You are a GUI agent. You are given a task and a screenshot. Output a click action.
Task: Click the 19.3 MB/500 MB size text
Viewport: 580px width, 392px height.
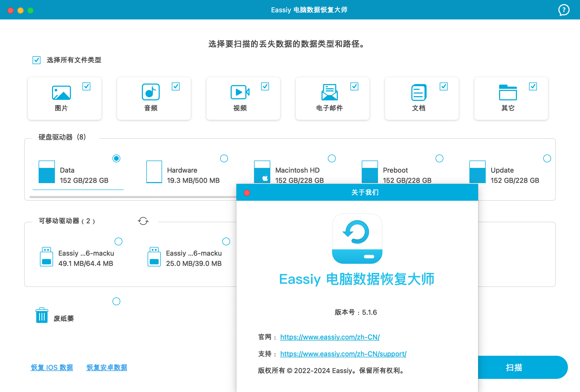[193, 180]
